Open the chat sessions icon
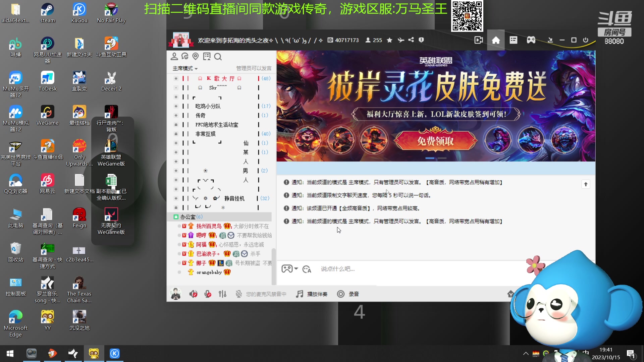Screen dimensions: 644x362 click(185, 56)
